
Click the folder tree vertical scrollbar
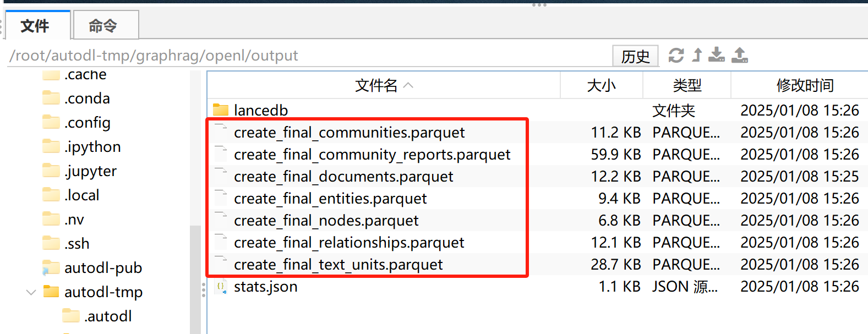click(x=195, y=280)
